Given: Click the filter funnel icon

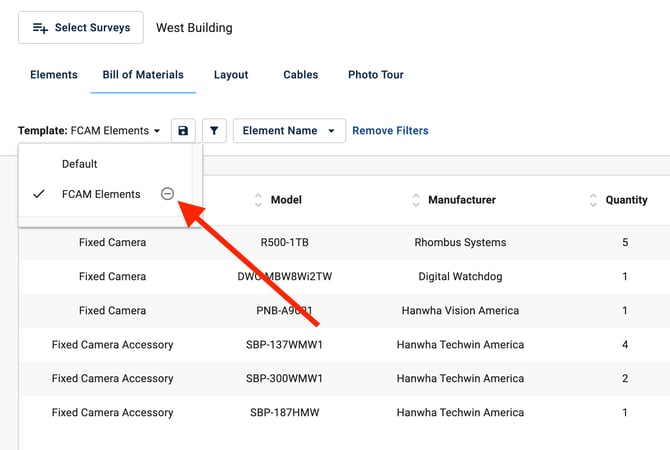Looking at the screenshot, I should pyautogui.click(x=214, y=131).
